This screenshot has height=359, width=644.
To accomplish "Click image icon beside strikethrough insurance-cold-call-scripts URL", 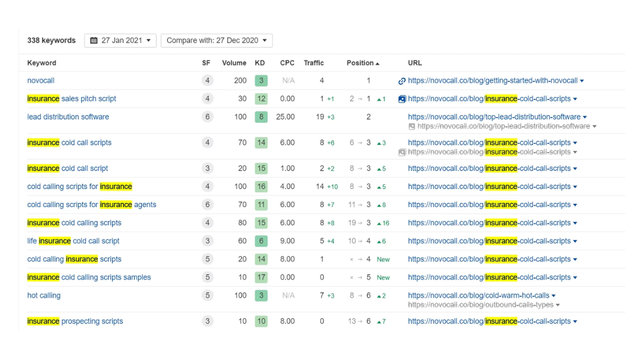I will point(402,152).
